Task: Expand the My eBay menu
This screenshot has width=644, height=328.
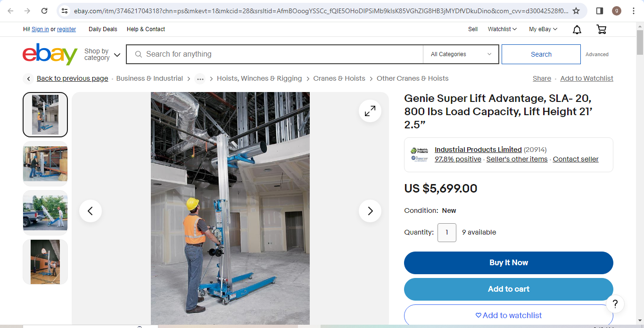Action: (543, 29)
